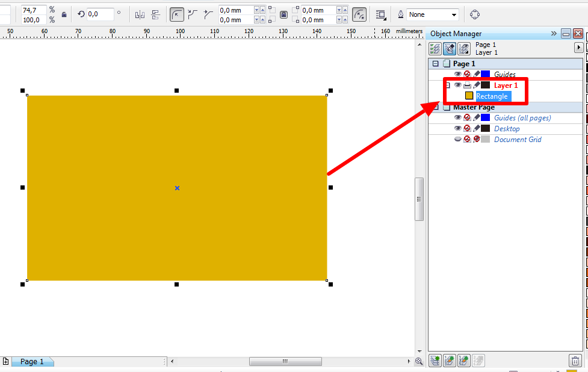This screenshot has width=588, height=372.
Task: Click Show Object Properties button in Object Manager
Action: tap(435, 48)
